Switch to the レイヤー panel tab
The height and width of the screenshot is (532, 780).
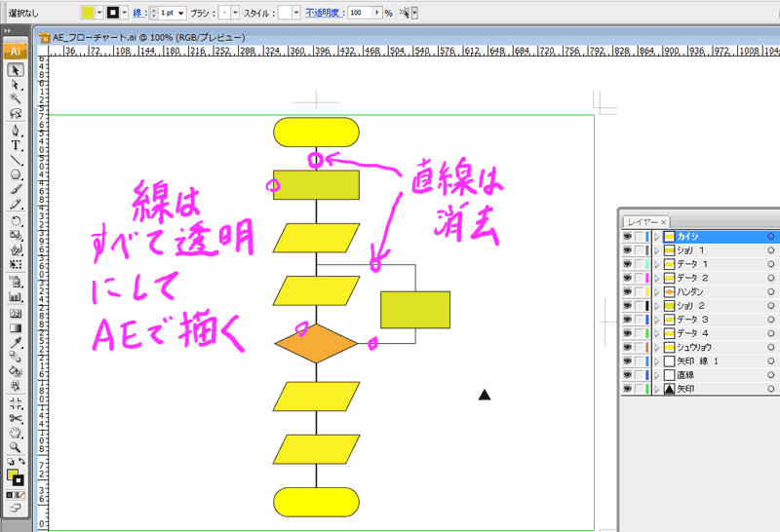(x=642, y=221)
